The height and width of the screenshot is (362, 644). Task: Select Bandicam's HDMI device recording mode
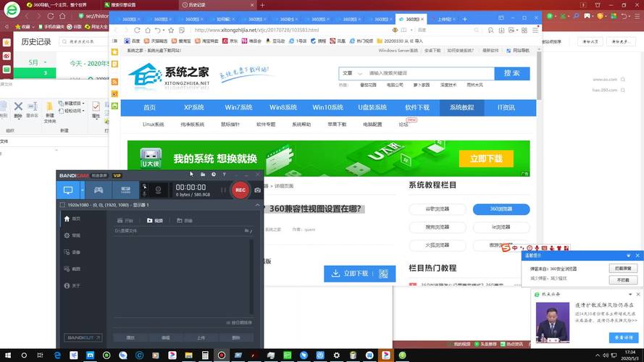point(125,190)
